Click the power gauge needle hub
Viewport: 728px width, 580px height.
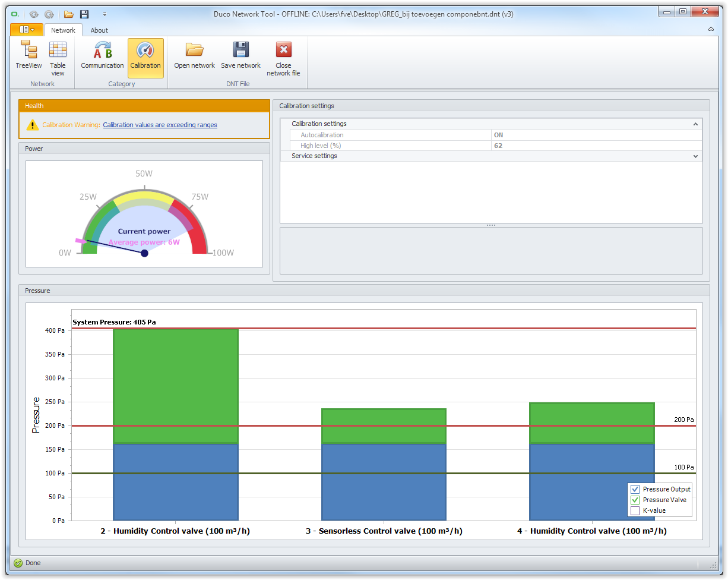(144, 253)
